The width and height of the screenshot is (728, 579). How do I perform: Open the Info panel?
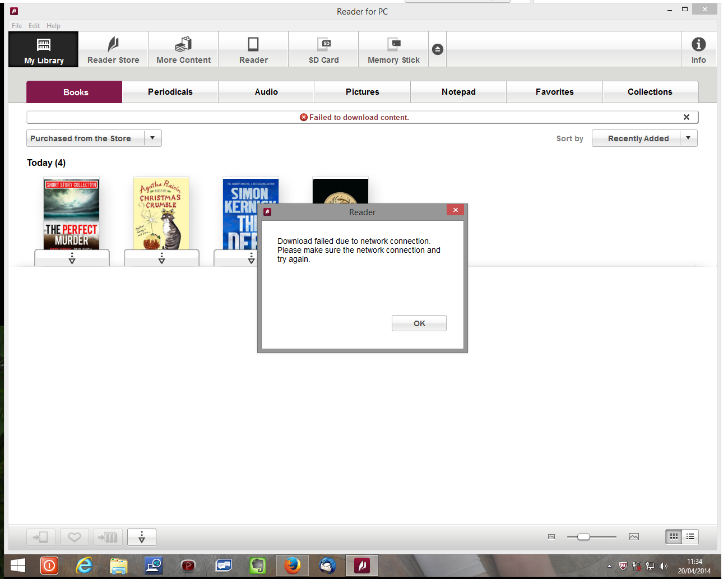[698, 49]
